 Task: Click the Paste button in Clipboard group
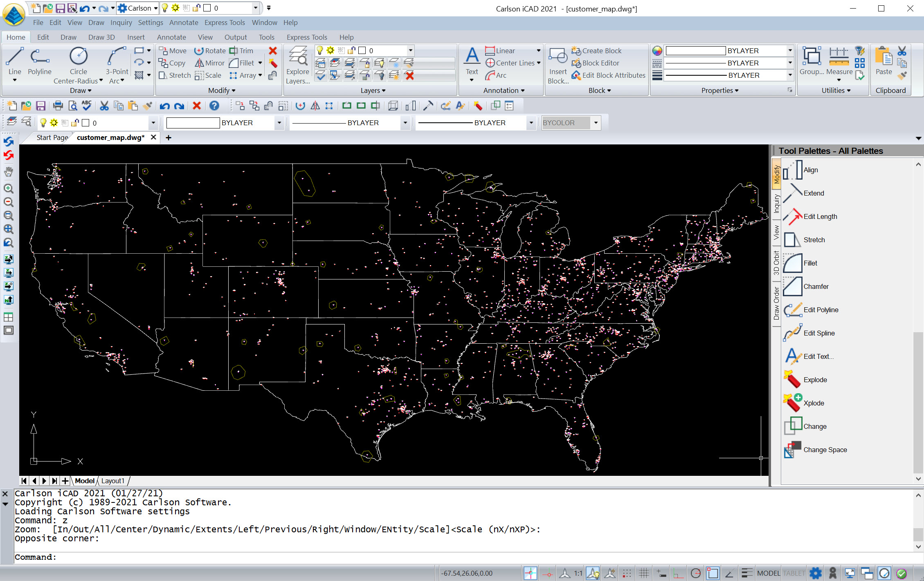pos(883,61)
